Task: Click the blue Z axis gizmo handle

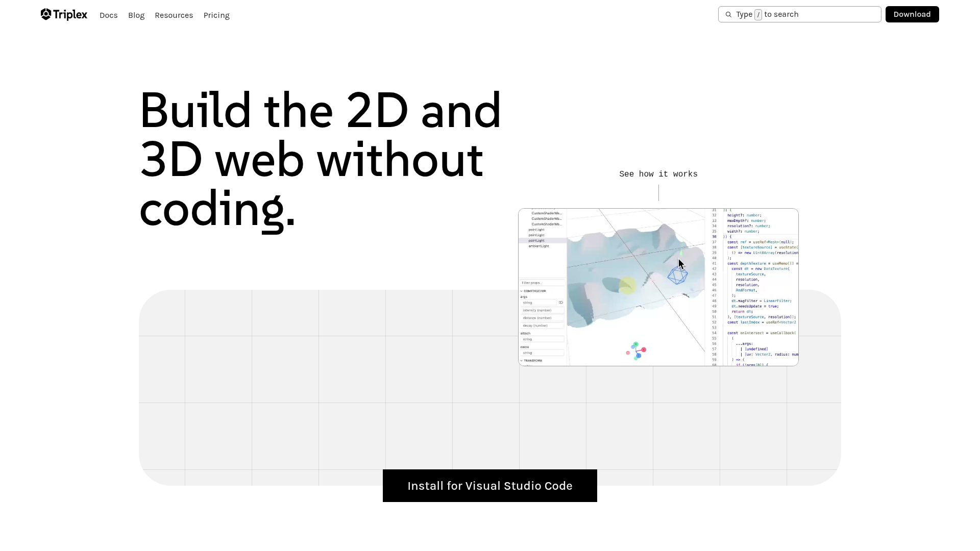Action: (639, 356)
